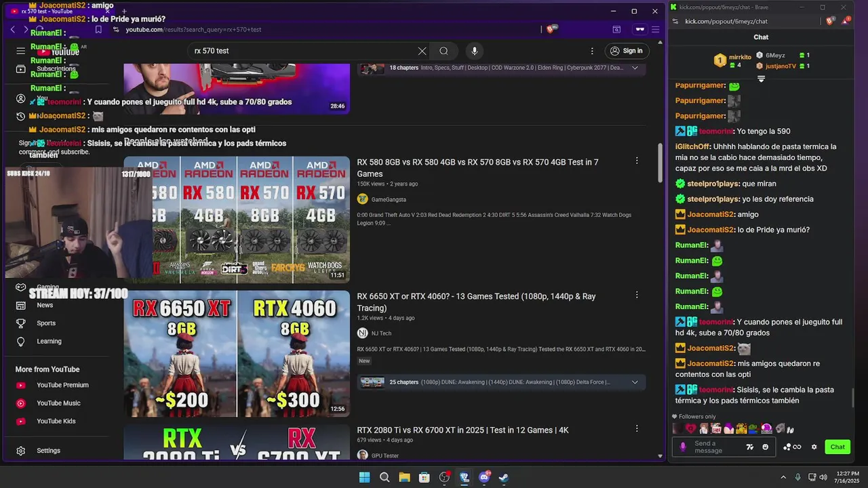Image resolution: width=868 pixels, height=488 pixels.
Task: Click username iGlitchOff in Kick chat
Action: [x=692, y=146]
